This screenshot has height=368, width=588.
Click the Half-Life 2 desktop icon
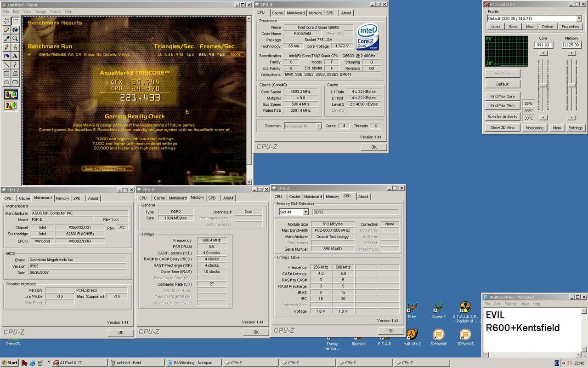412,337
